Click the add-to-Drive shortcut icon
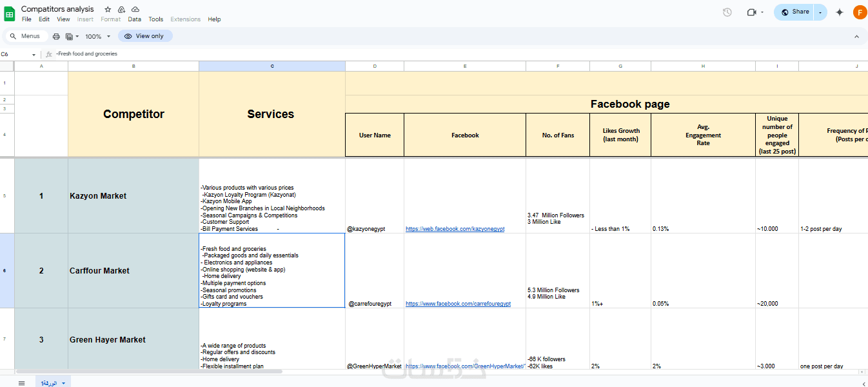 click(121, 9)
